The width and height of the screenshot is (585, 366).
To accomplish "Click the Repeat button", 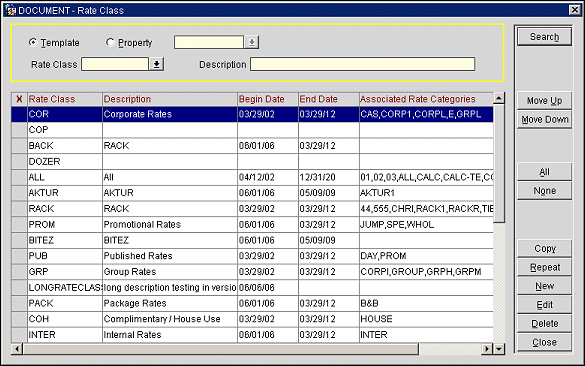I will click(544, 267).
